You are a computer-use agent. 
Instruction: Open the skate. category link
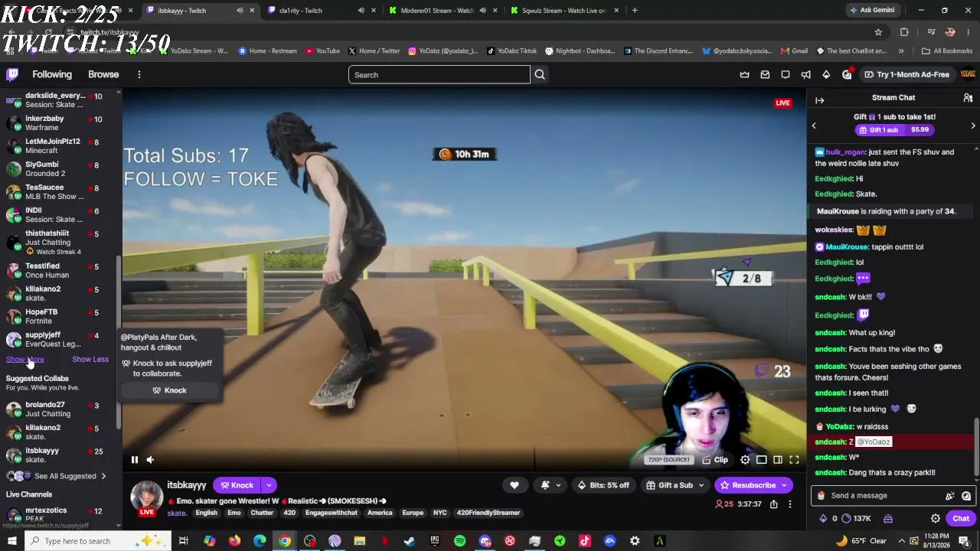pyautogui.click(x=177, y=513)
